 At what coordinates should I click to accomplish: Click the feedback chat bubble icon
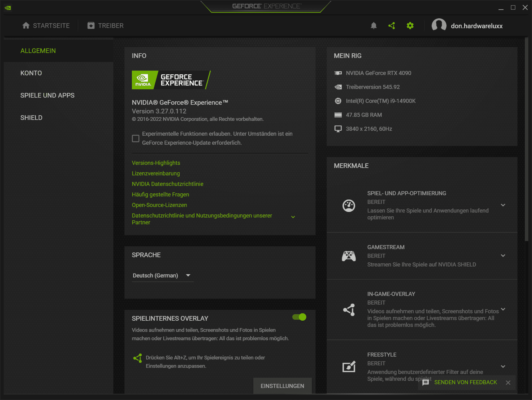pyautogui.click(x=426, y=383)
